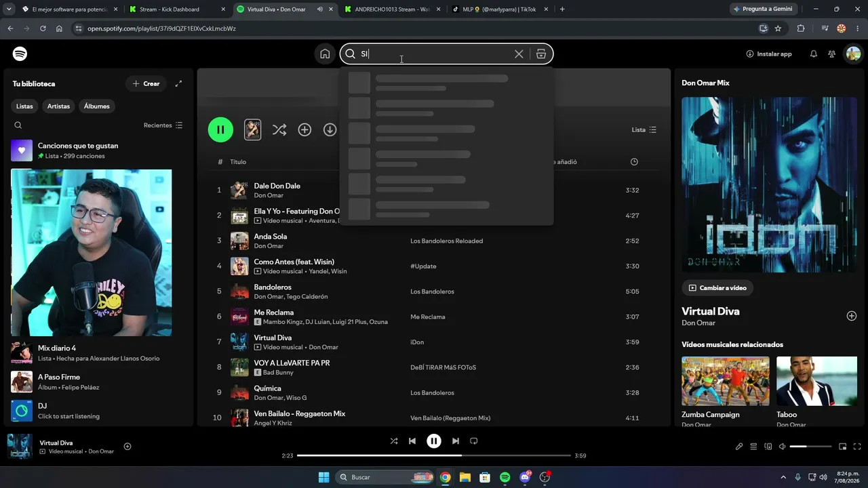
Task: Pause the playlist with green button
Action: pyautogui.click(x=220, y=129)
